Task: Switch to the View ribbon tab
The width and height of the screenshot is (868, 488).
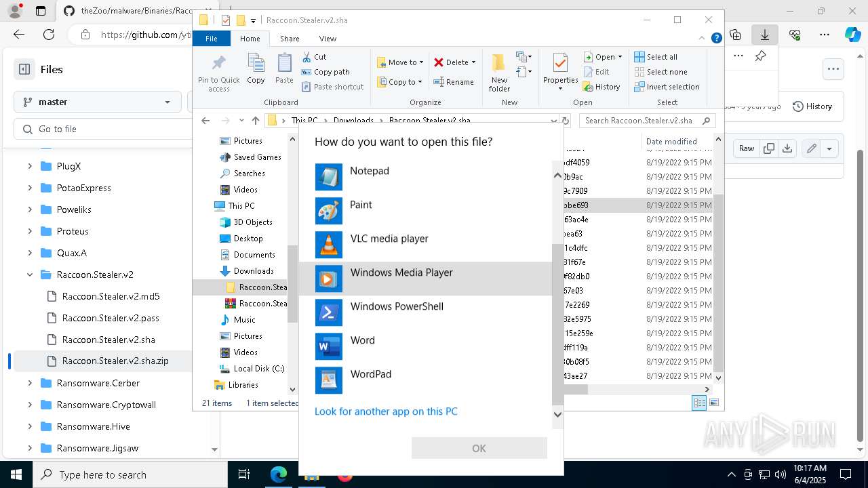Action: click(x=328, y=39)
